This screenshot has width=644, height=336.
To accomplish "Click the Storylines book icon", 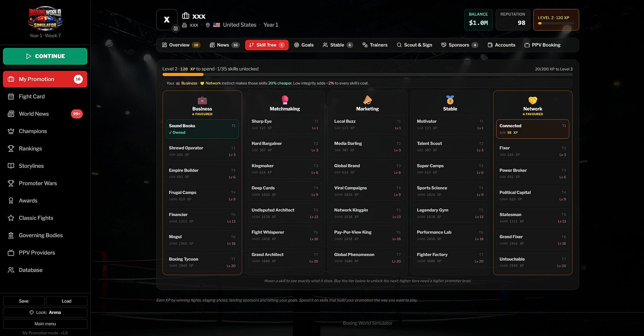I will point(11,166).
